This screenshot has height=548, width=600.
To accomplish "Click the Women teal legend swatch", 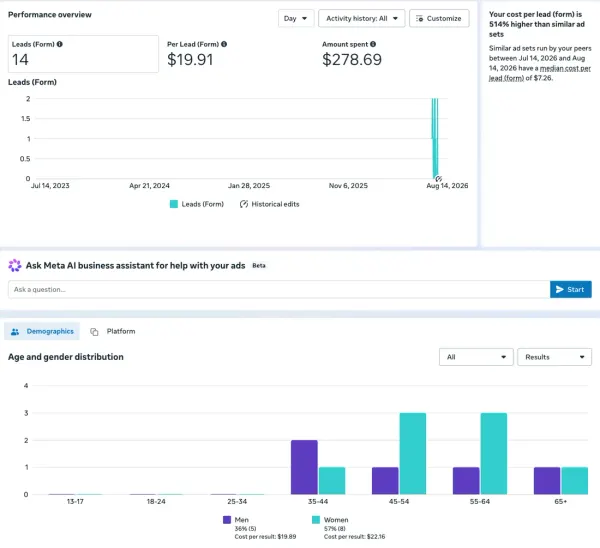I will [316, 520].
